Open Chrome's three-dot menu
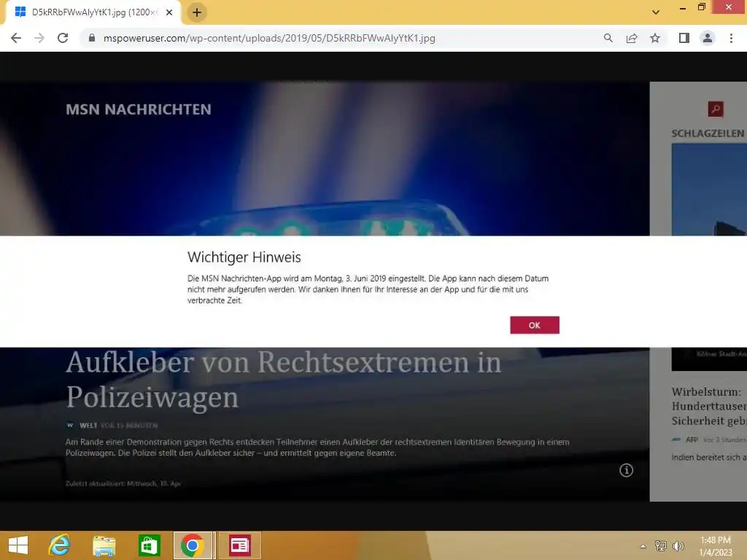747x560 pixels. 731,38
